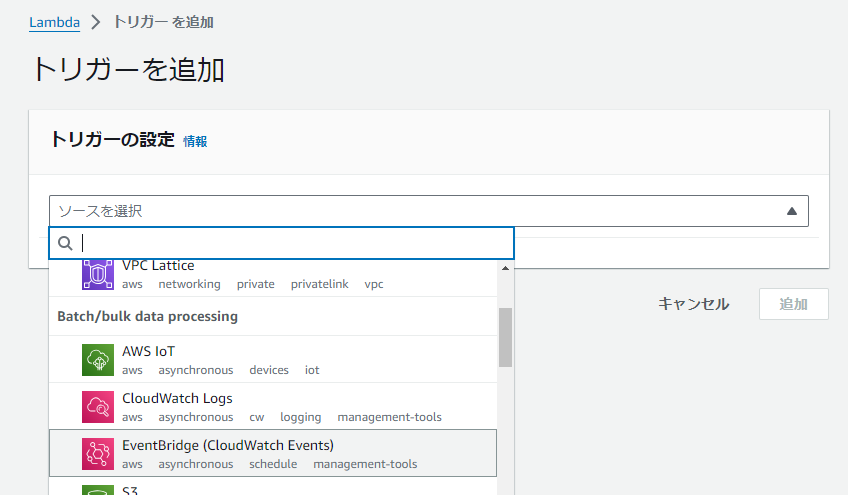Click 'management-tools' tag under EventBridge
848x495 pixels.
coord(365,464)
